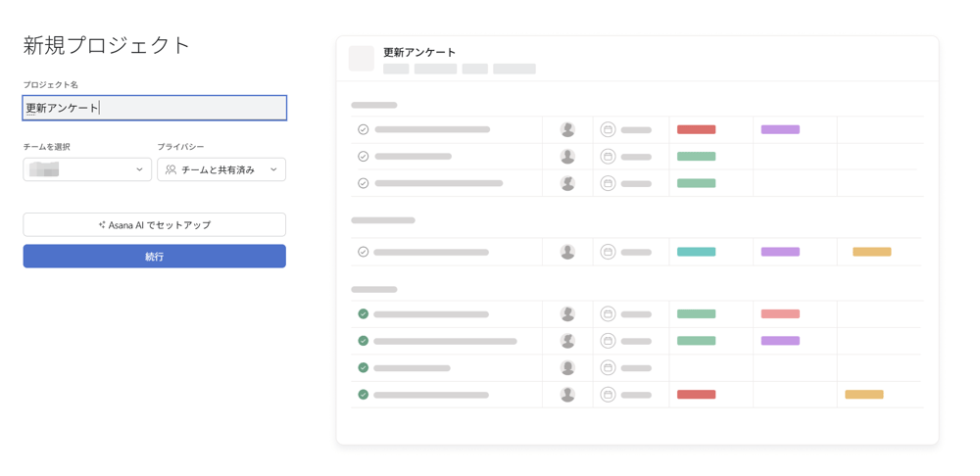Click the assignee avatar in the last preview row

567,395
